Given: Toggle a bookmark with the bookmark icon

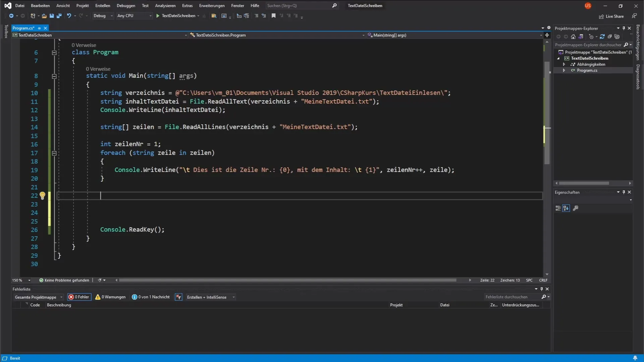Looking at the screenshot, I should tap(274, 16).
